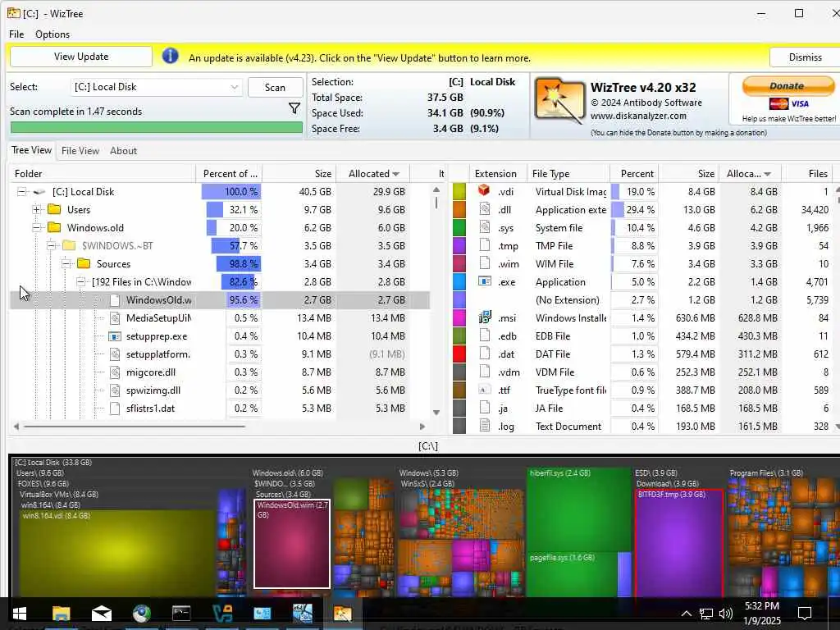Select the sflistrs1.dat row
Viewport: 840px width, 630px height.
click(x=220, y=409)
